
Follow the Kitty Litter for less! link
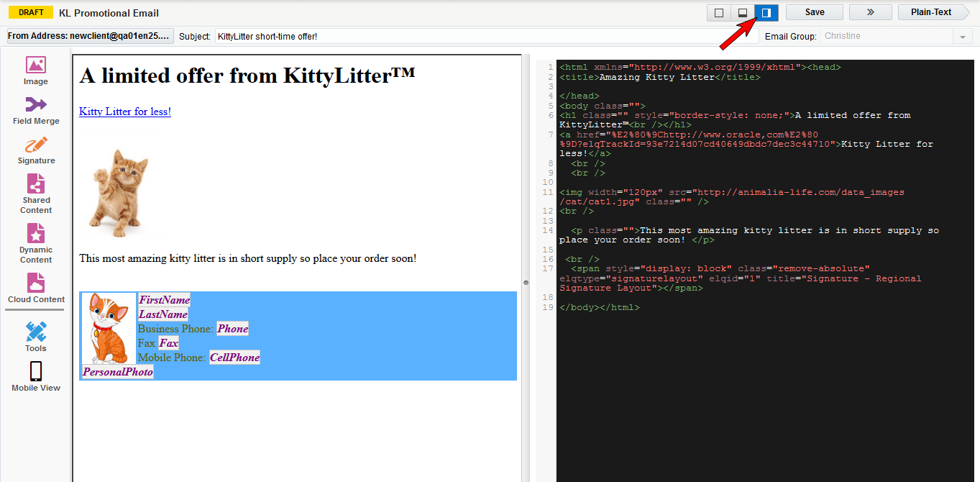(x=125, y=112)
